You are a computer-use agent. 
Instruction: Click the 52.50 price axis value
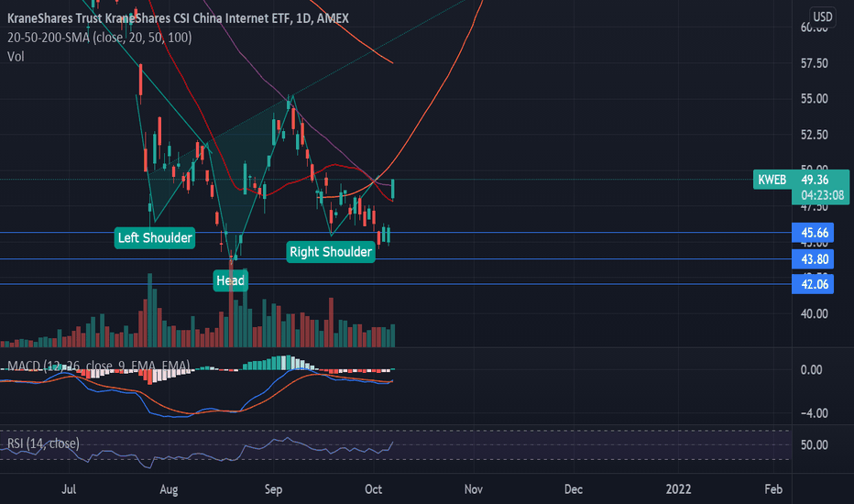(x=815, y=135)
